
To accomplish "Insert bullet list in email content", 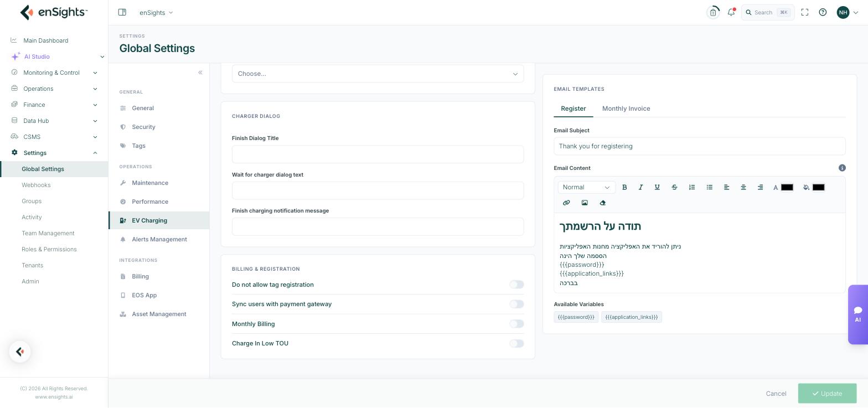I will (709, 187).
